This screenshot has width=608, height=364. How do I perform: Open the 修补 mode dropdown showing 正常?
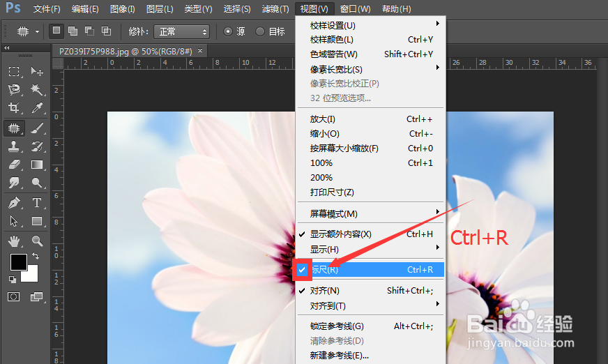[181, 32]
